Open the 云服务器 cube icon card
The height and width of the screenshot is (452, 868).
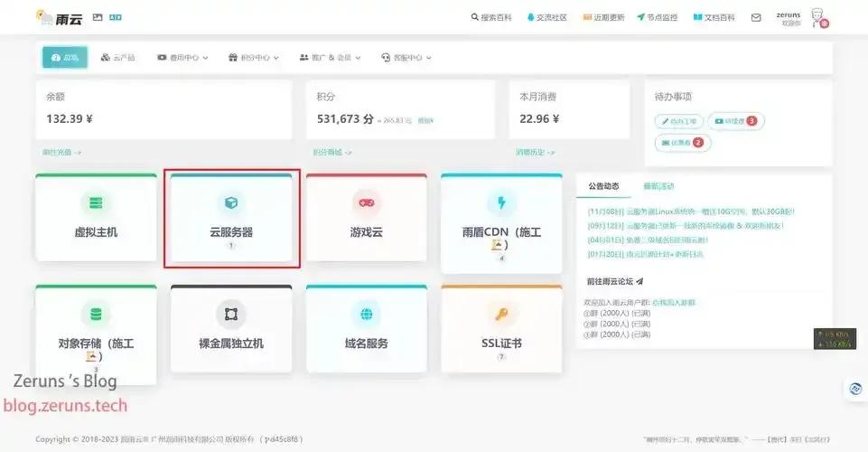tap(231, 202)
